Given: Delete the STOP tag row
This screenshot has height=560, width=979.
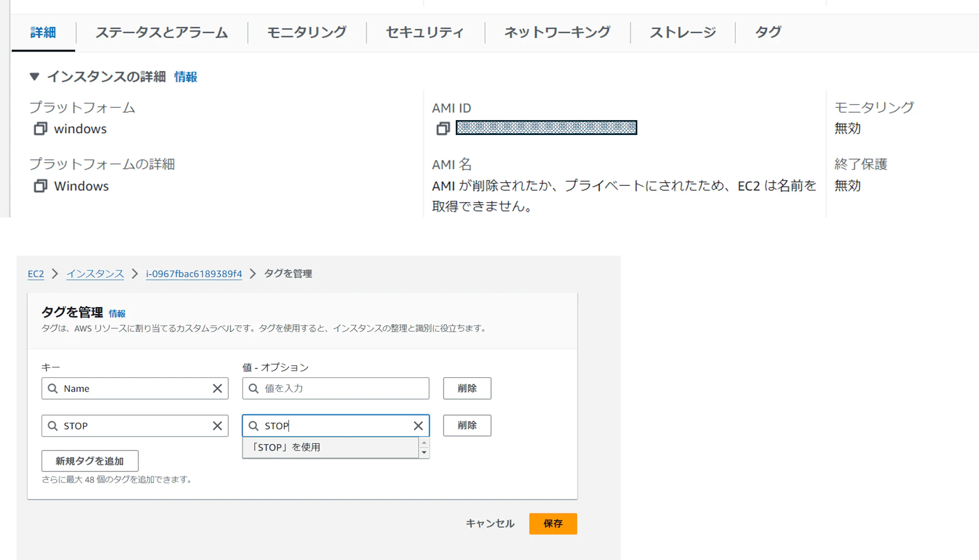Looking at the screenshot, I should [467, 426].
